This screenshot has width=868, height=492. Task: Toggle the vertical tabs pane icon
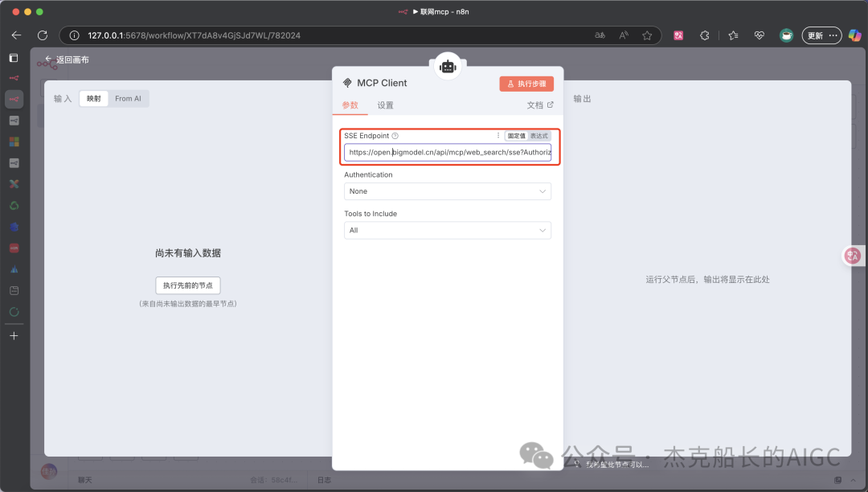click(x=14, y=58)
